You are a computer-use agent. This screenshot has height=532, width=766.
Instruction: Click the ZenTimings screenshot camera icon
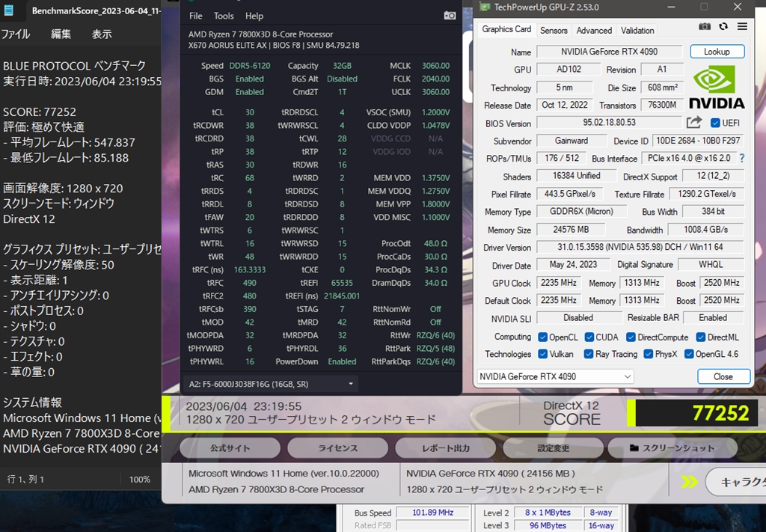(x=450, y=16)
